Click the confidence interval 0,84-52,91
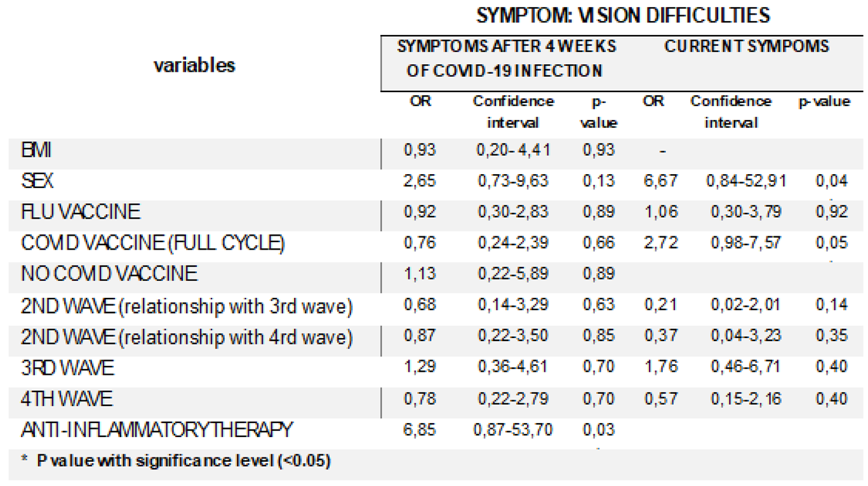 point(746,181)
